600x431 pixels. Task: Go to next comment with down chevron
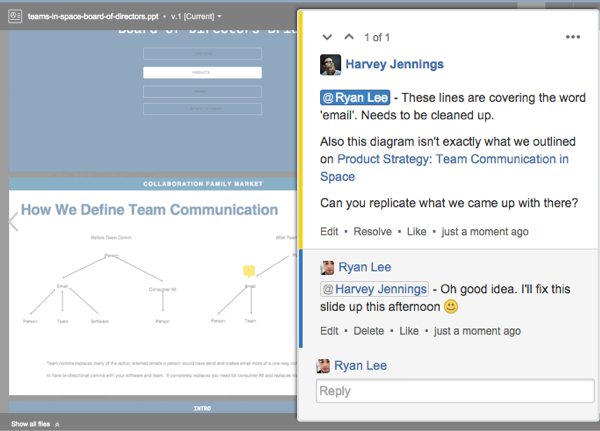click(327, 37)
